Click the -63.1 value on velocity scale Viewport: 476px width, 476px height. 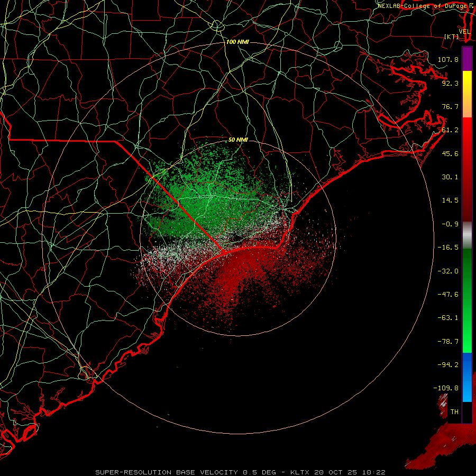coord(448,318)
